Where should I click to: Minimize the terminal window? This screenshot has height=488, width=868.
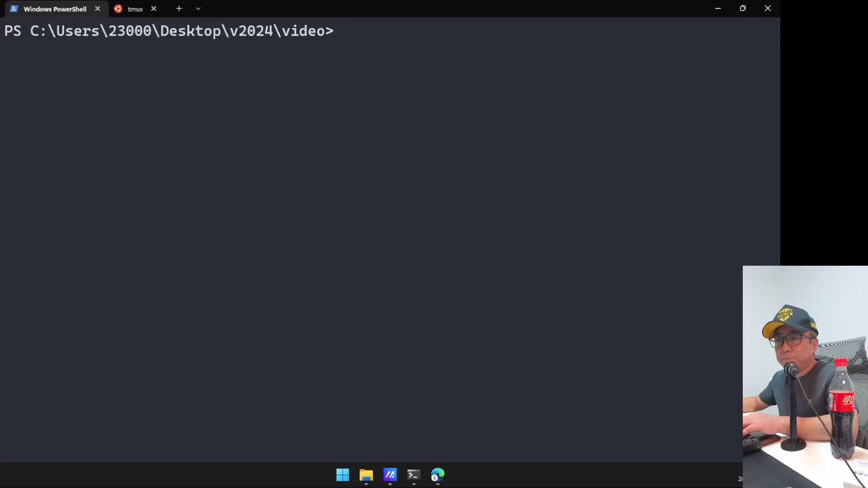click(x=718, y=8)
